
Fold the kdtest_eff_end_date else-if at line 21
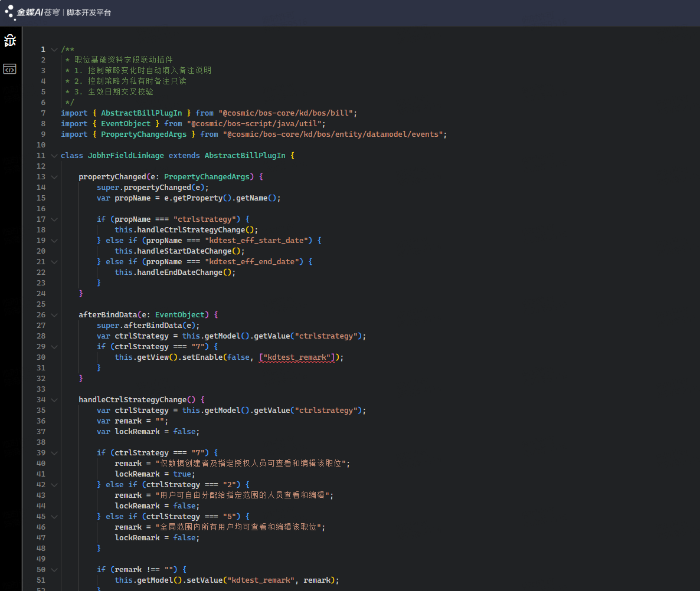click(54, 262)
